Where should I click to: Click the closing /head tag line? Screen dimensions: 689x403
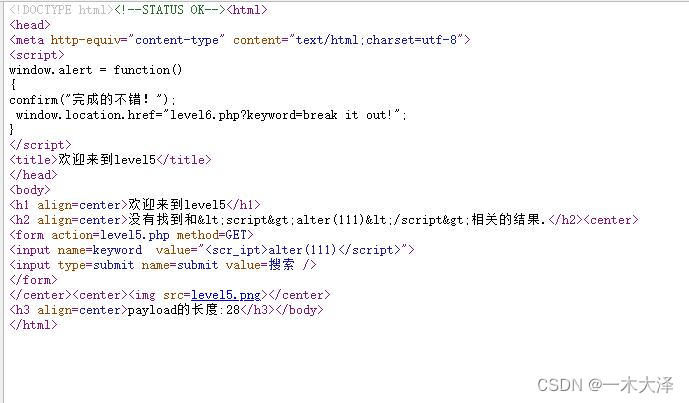coord(33,175)
